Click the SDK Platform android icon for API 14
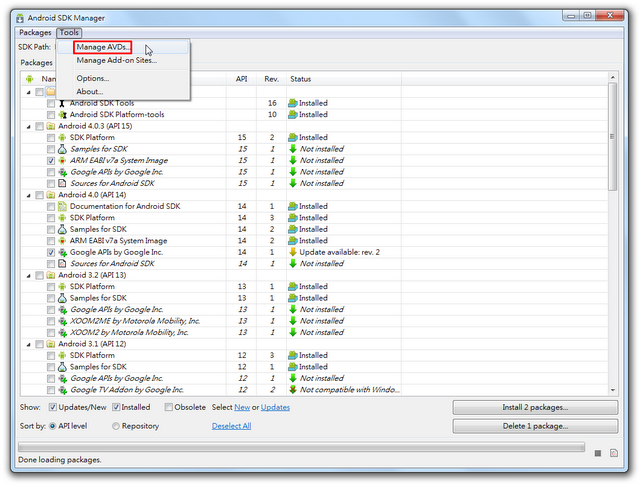 tap(62, 218)
